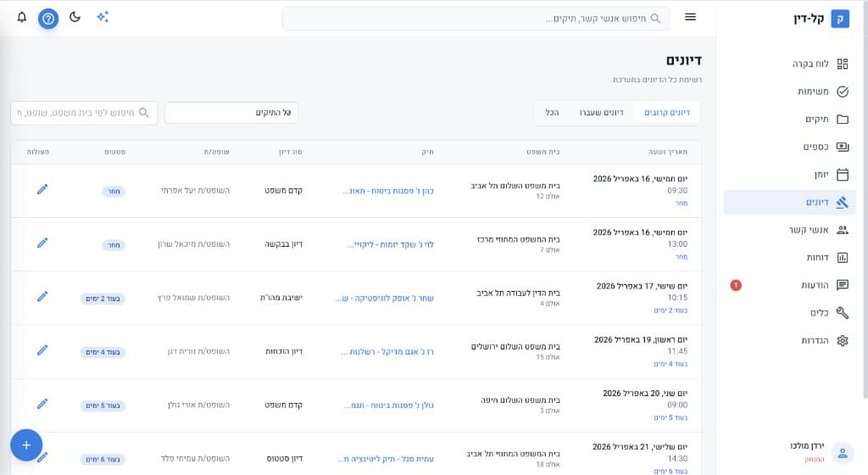Open the notifications bell
The image size is (868, 475).
click(22, 17)
